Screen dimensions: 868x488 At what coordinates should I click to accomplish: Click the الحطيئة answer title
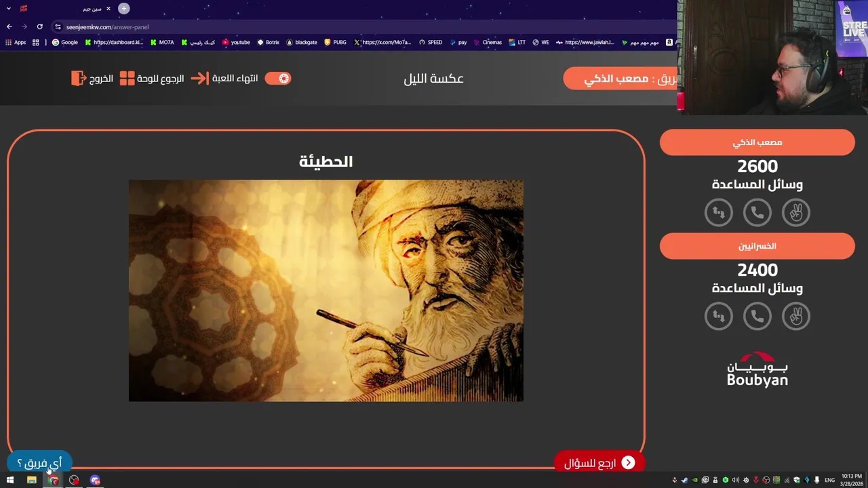pos(326,161)
